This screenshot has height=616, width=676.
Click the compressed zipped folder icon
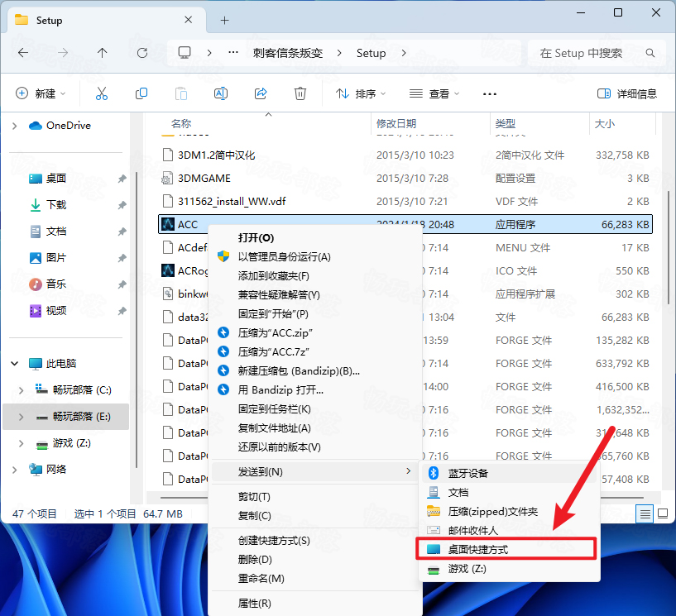pos(434,511)
